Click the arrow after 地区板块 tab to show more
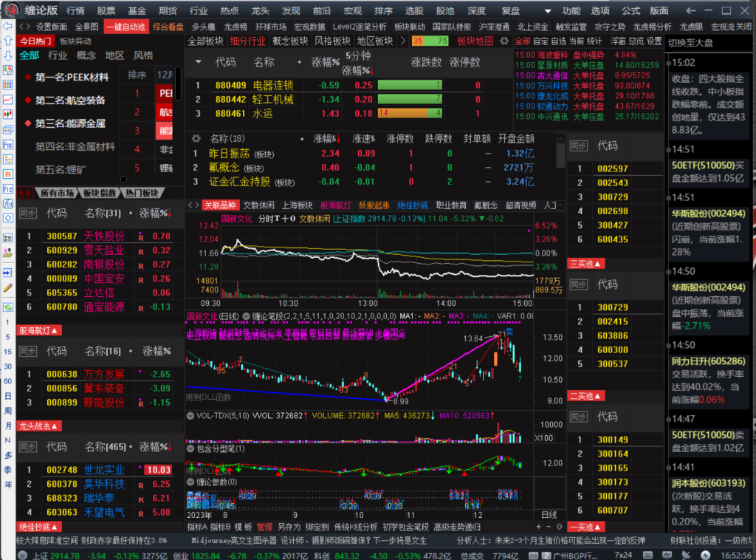This screenshot has width=756, height=560. coord(403,41)
